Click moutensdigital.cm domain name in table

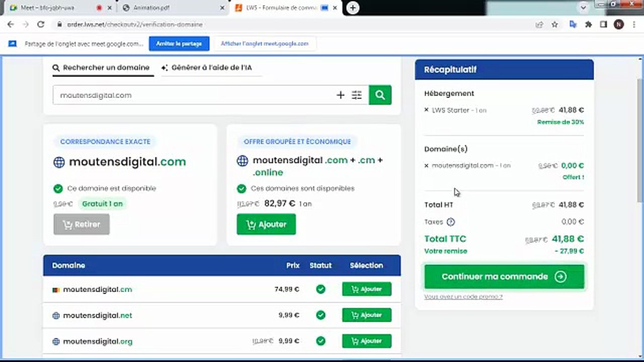98,290
